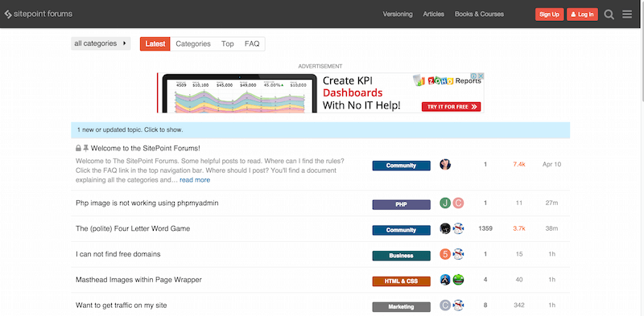Image resolution: width=644 pixels, height=316 pixels.
Task: Open orange 5 avatar on free domains row
Action: pos(445,254)
